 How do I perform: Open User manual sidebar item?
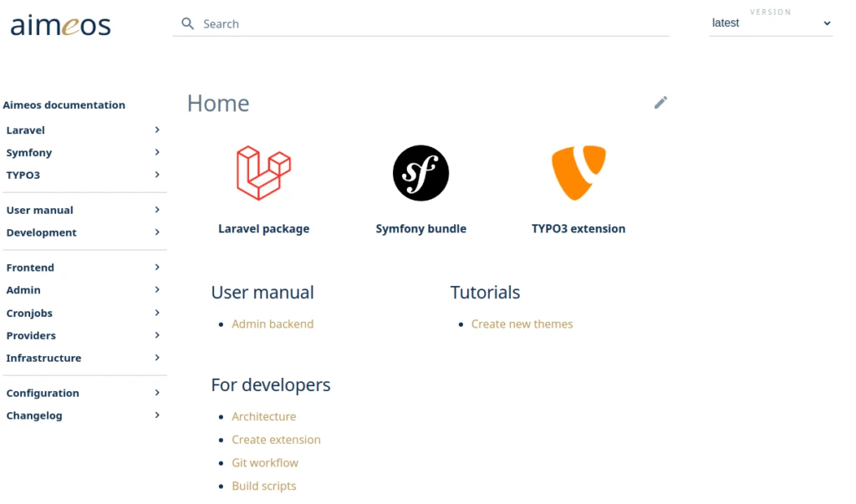click(40, 210)
